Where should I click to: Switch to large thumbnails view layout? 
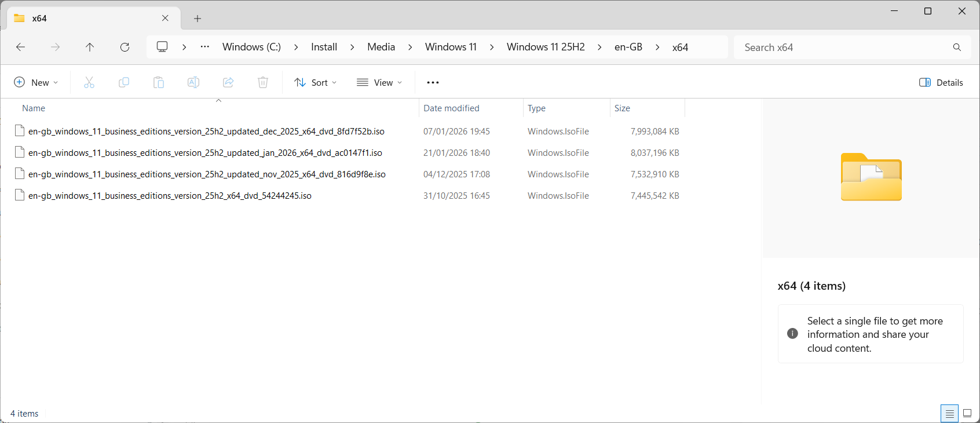coord(967,414)
